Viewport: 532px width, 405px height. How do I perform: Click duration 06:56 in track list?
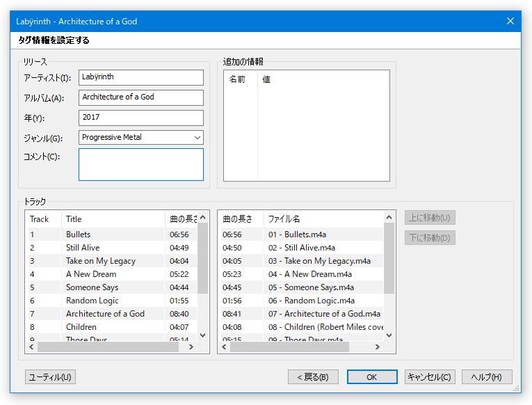point(179,235)
